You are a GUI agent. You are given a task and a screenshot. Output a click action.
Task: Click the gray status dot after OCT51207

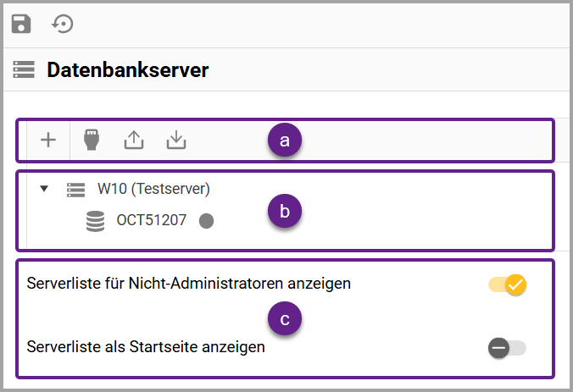tap(206, 221)
